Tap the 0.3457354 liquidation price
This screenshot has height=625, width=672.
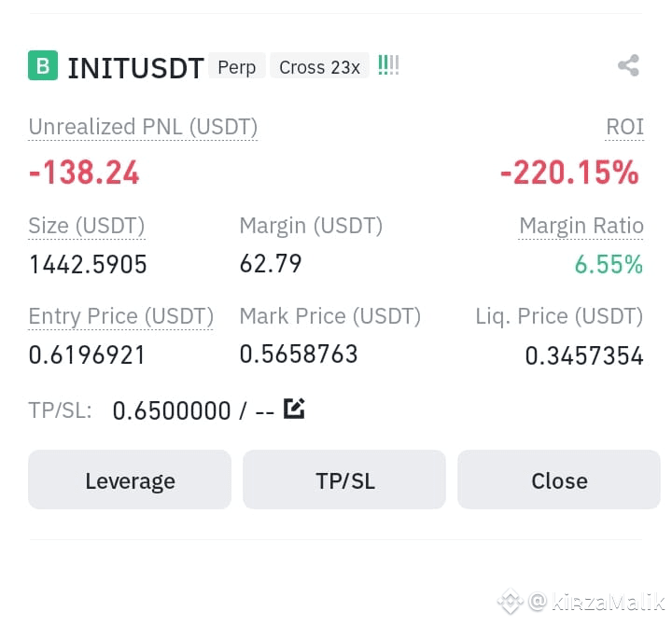click(x=584, y=356)
